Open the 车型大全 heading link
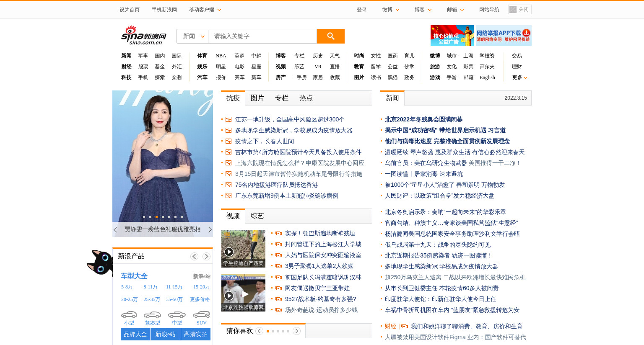 pyautogui.click(x=134, y=276)
